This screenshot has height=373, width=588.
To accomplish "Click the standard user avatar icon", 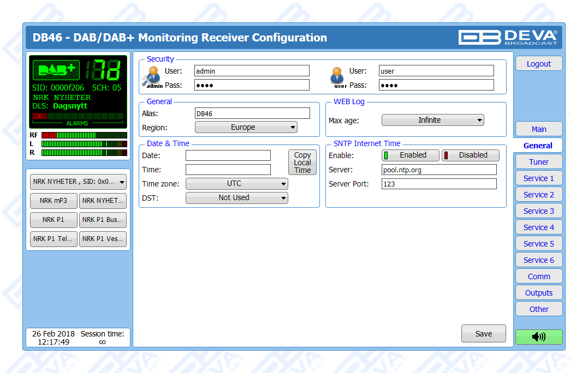I will click(338, 75).
